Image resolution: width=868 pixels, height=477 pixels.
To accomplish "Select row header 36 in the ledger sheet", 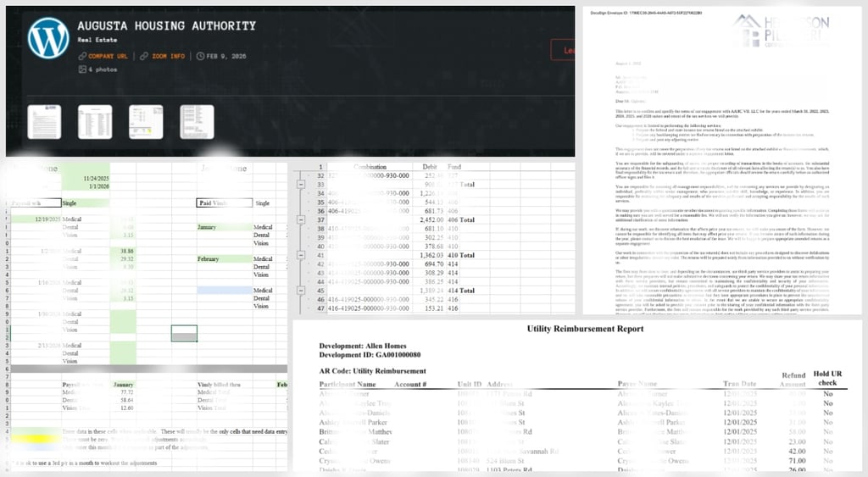I will click(320, 211).
